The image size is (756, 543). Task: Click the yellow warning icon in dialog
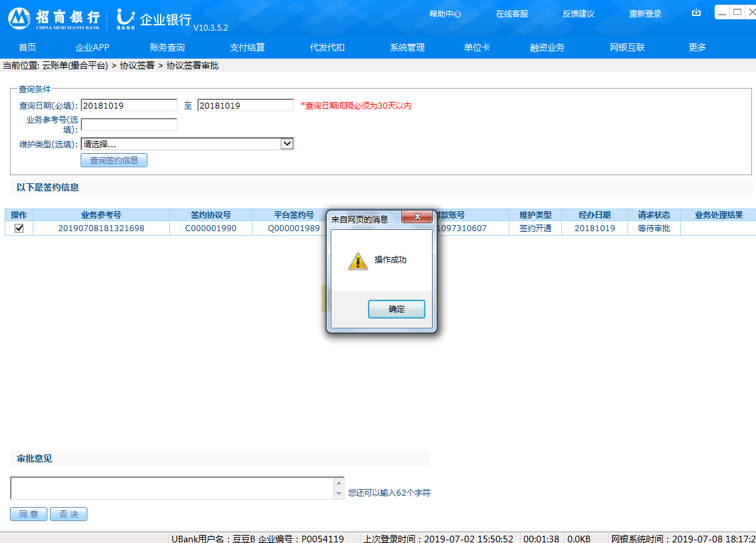(358, 261)
